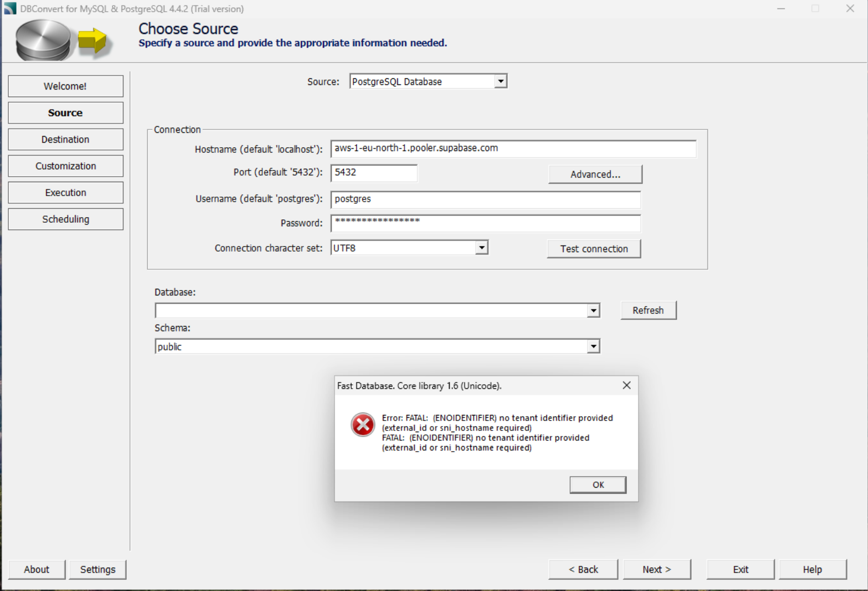The height and width of the screenshot is (591, 868).
Task: Open the About dialog
Action: point(37,569)
